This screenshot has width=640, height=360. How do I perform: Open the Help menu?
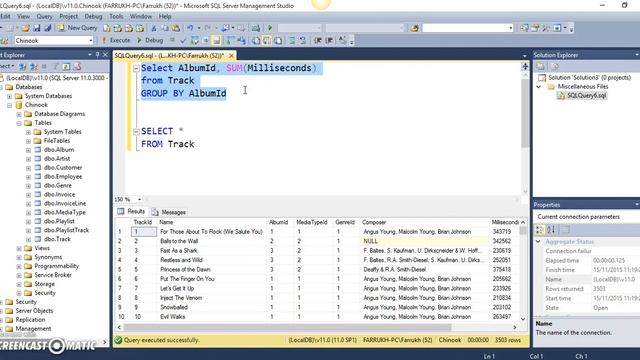tap(165, 16)
